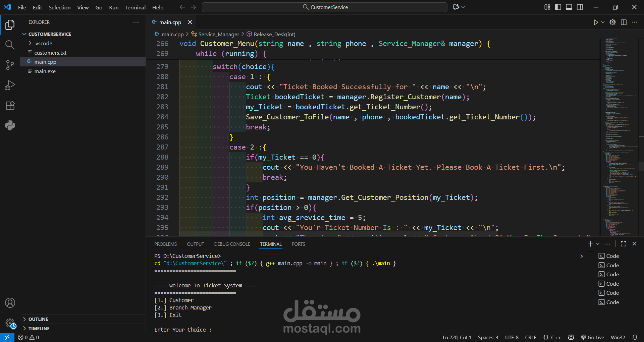Click Ln 220, Col 1 cursor position
Image resolution: width=644 pixels, height=342 pixels.
pos(457,337)
